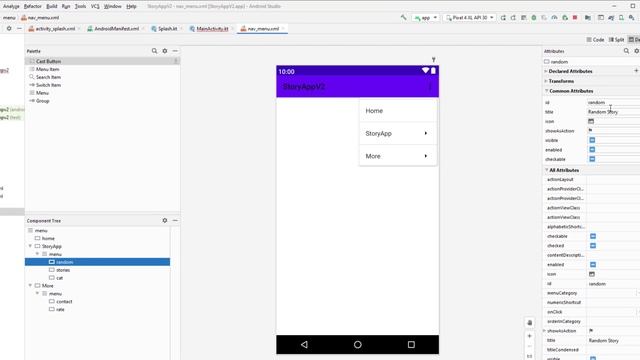
Task: Add a declared attribute with plus icon
Action: [636, 71]
